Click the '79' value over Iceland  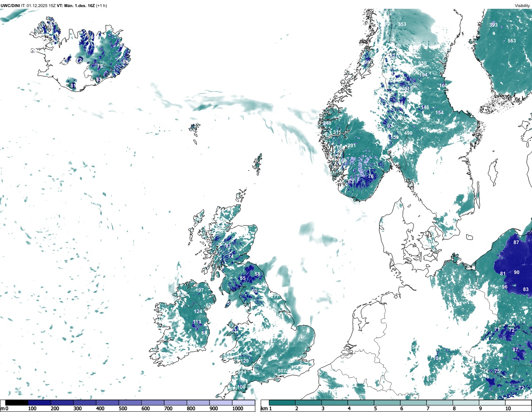pyautogui.click(x=99, y=66)
